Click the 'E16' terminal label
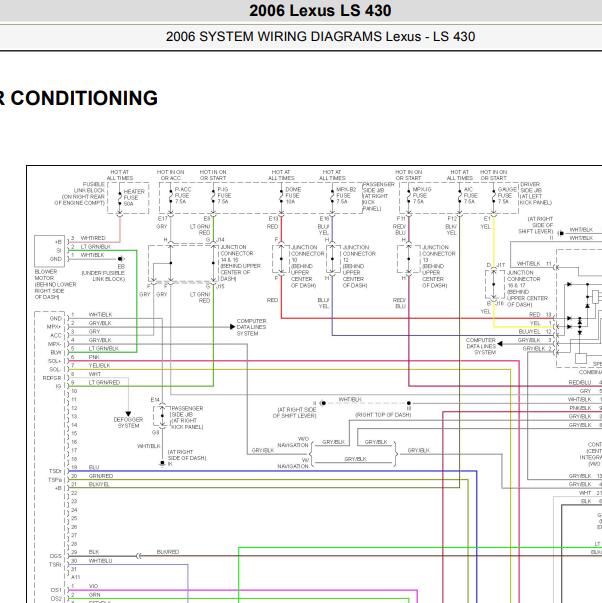The image size is (602, 603). pyautogui.click(x=324, y=218)
